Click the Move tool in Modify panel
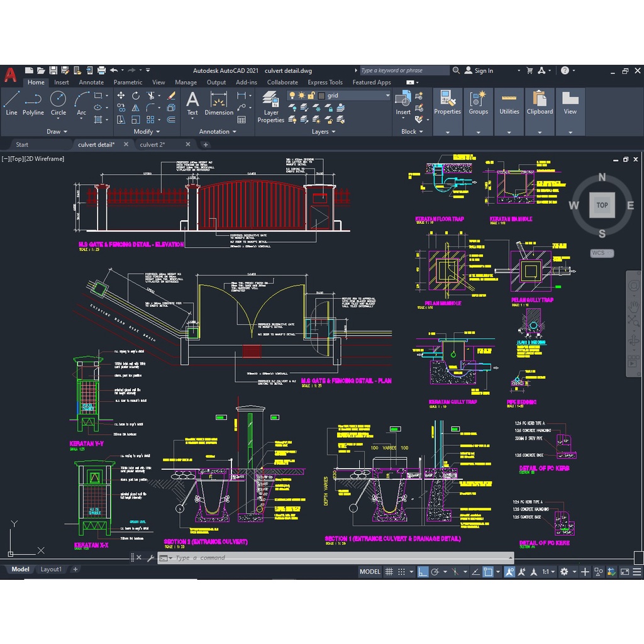 coord(120,96)
